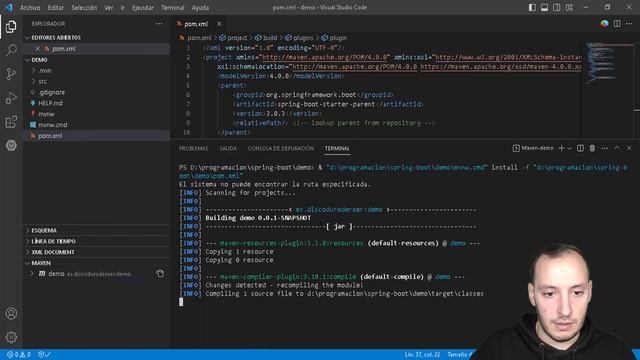Switch to the Problemas tab
This screenshot has width=640, height=360.
[193, 149]
